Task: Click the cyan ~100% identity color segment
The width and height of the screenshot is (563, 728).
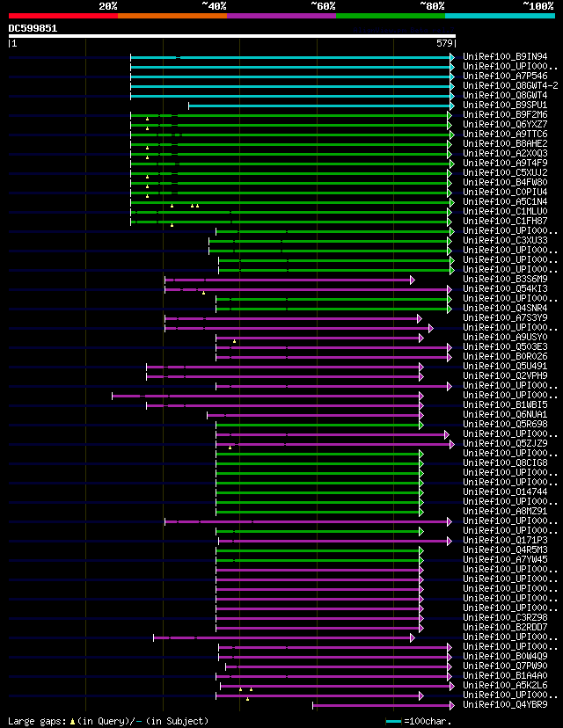Action: (500, 16)
